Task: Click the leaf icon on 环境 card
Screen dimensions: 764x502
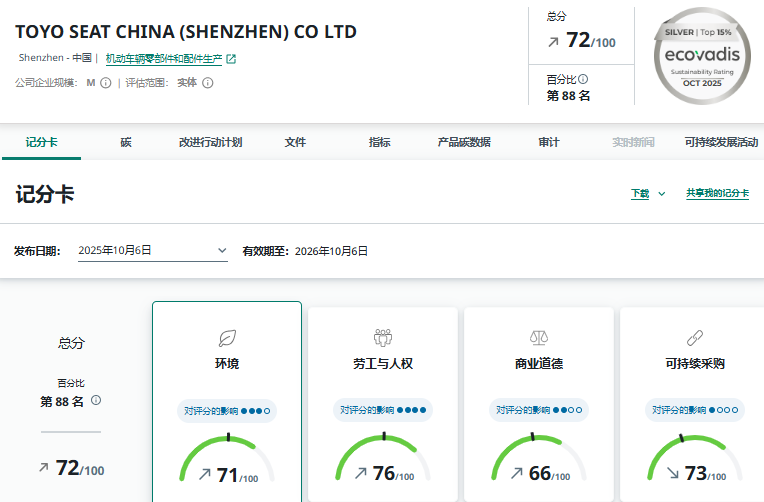Action: pyautogui.click(x=227, y=337)
